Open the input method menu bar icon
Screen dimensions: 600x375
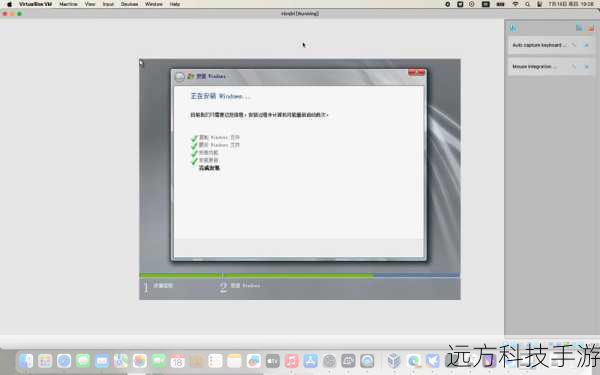(486, 4)
